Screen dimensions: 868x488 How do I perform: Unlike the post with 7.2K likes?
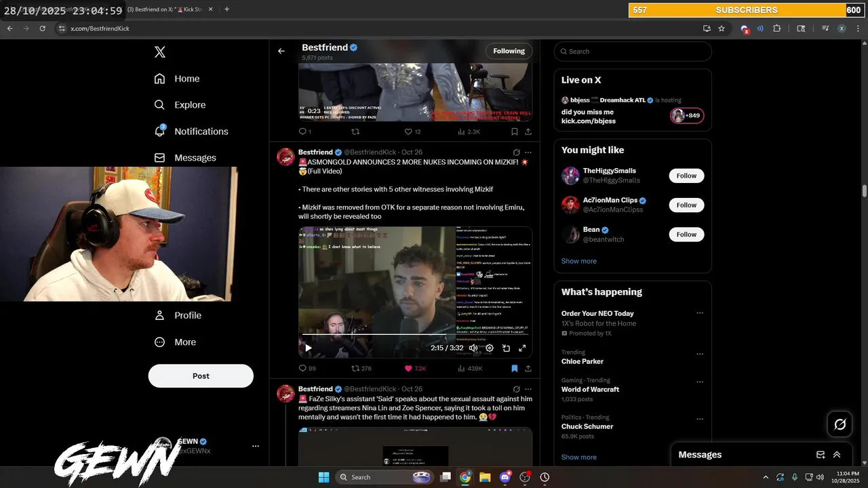[415, 369]
